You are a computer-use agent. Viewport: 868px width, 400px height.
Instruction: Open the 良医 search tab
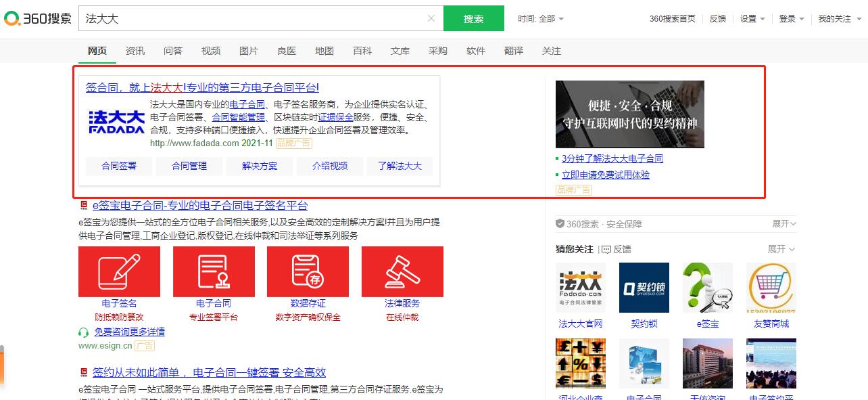pyautogui.click(x=287, y=51)
